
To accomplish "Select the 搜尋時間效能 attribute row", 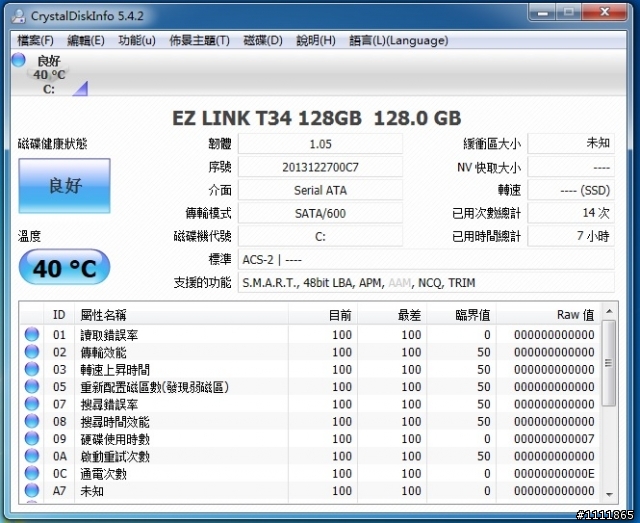I will [x=310, y=421].
